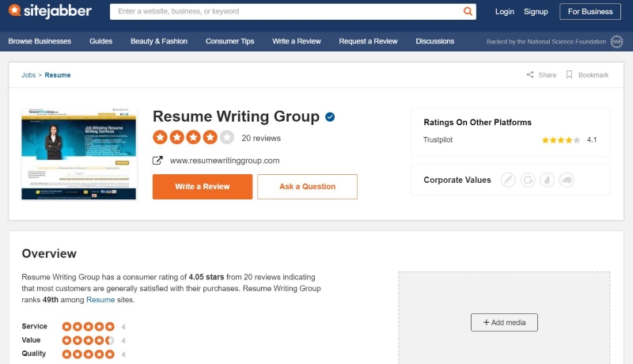Click the Trustpilot platform label
The width and height of the screenshot is (633, 364).
pos(438,139)
